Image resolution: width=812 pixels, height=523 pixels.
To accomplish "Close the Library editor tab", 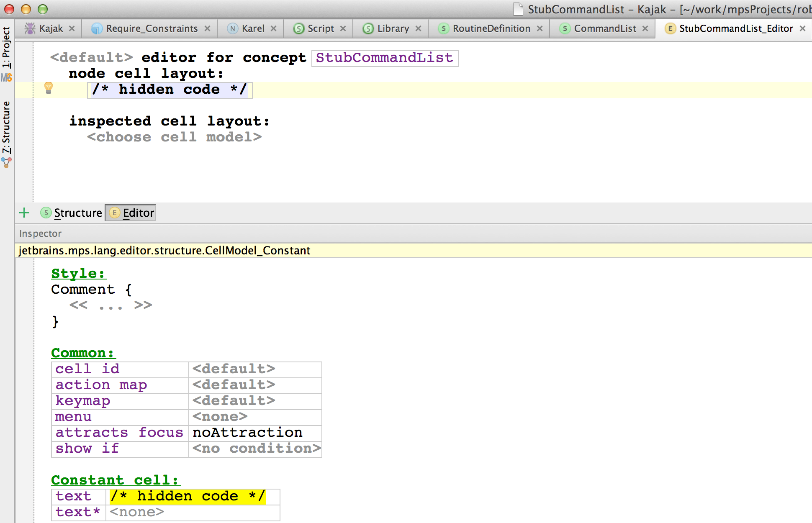I will pos(418,28).
